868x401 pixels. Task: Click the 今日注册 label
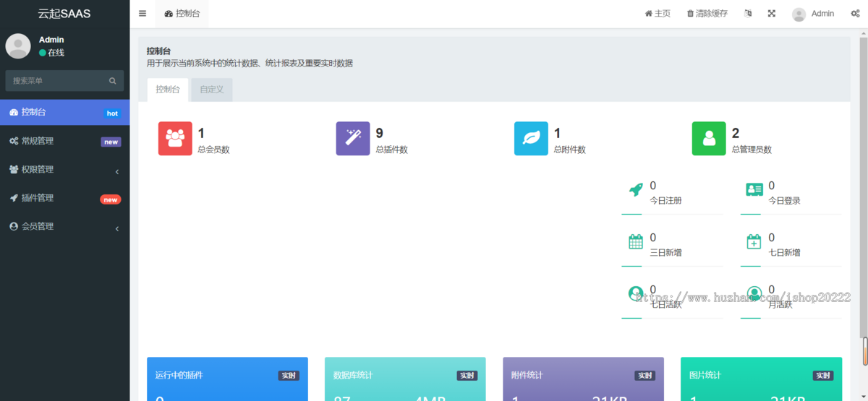[x=665, y=200]
